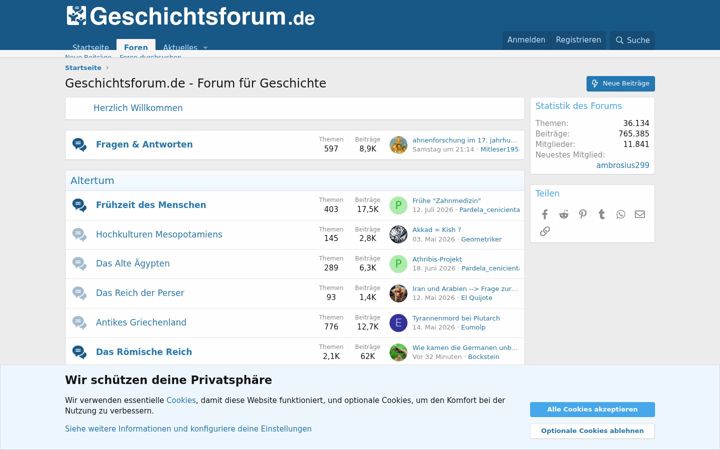Open the Herzlich Willkommen category

(x=138, y=108)
